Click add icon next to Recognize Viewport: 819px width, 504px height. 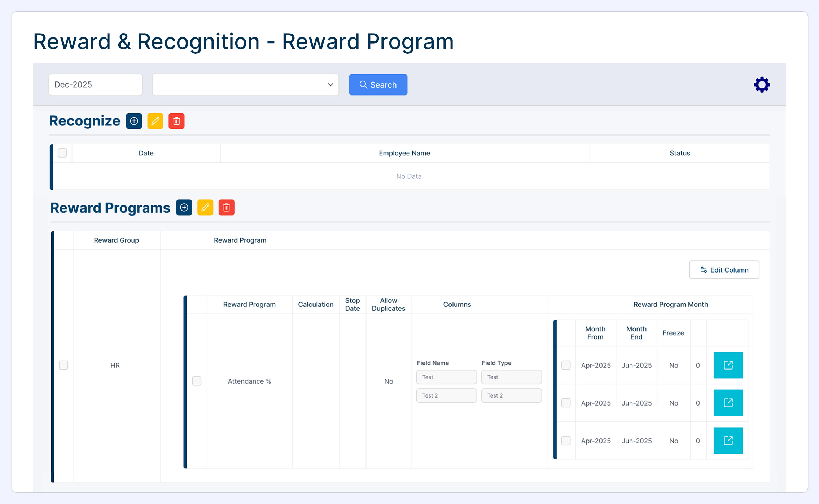134,121
